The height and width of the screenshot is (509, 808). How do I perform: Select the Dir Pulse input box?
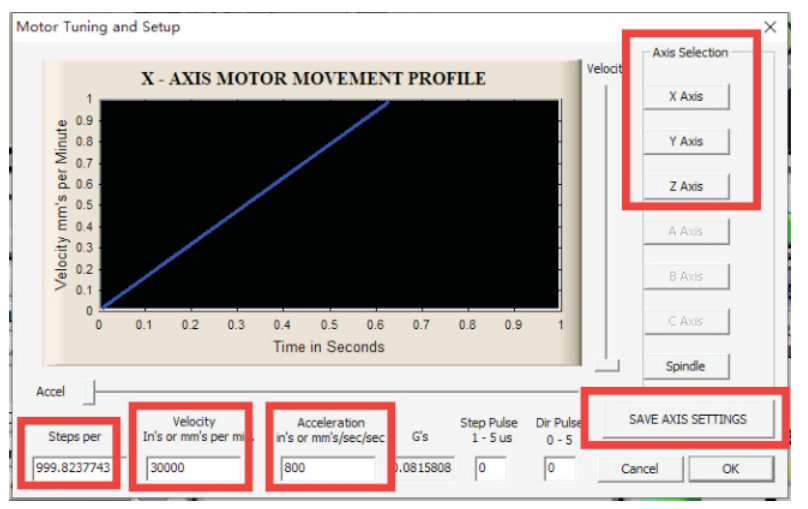click(x=560, y=468)
